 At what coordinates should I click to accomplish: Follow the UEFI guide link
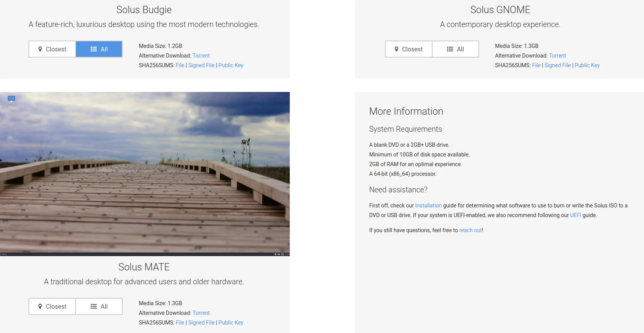coord(576,215)
